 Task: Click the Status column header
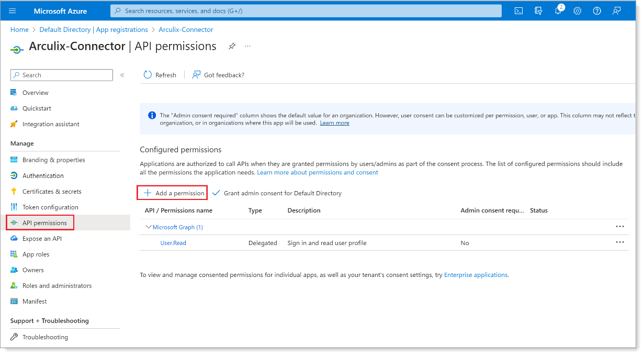[539, 210]
